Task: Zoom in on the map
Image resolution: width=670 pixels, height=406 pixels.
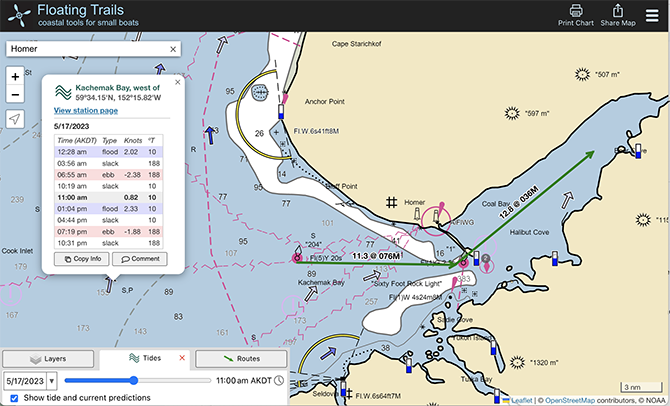Action: pos(15,76)
